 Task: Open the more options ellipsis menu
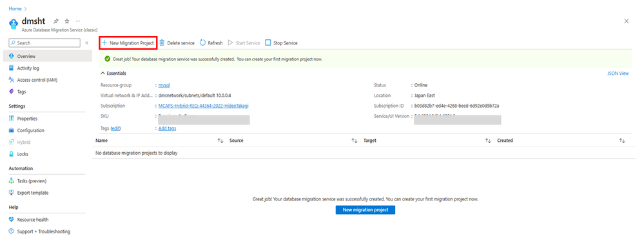click(78, 21)
